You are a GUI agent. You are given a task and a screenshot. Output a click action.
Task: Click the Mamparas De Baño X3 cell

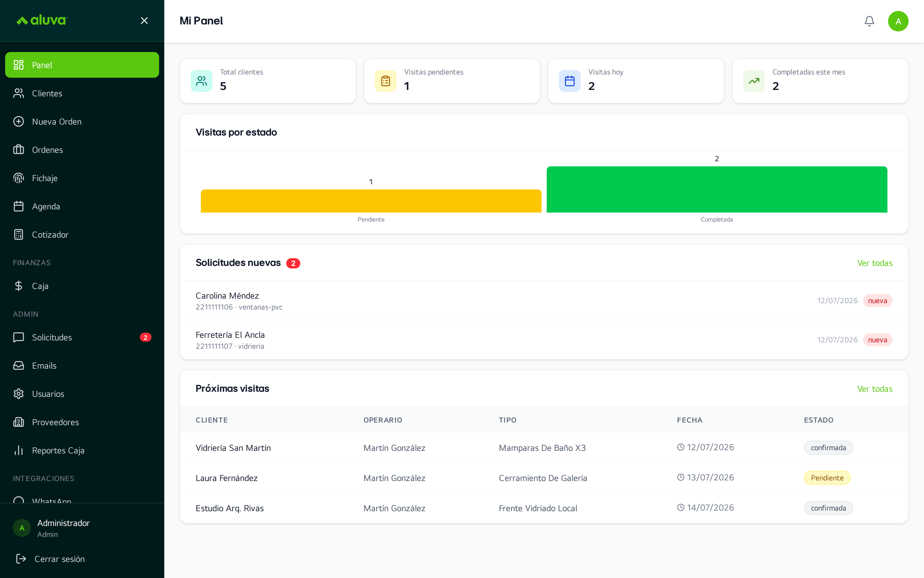[x=542, y=448]
